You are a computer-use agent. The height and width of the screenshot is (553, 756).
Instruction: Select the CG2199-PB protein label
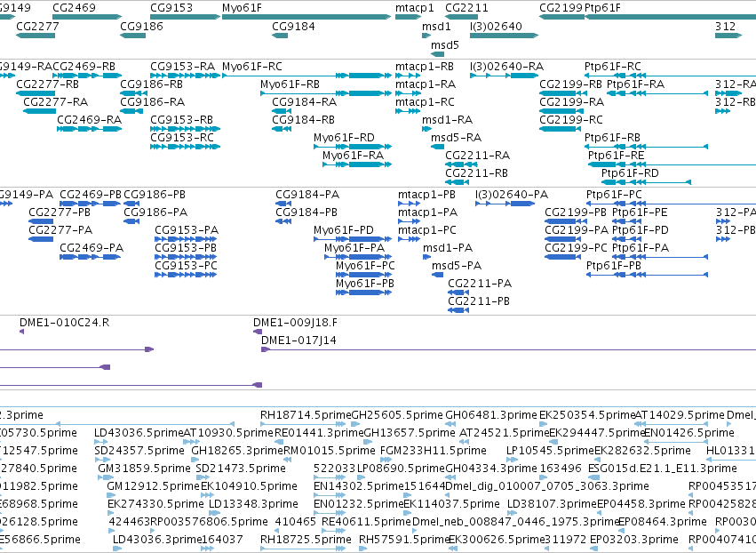pyautogui.click(x=575, y=212)
